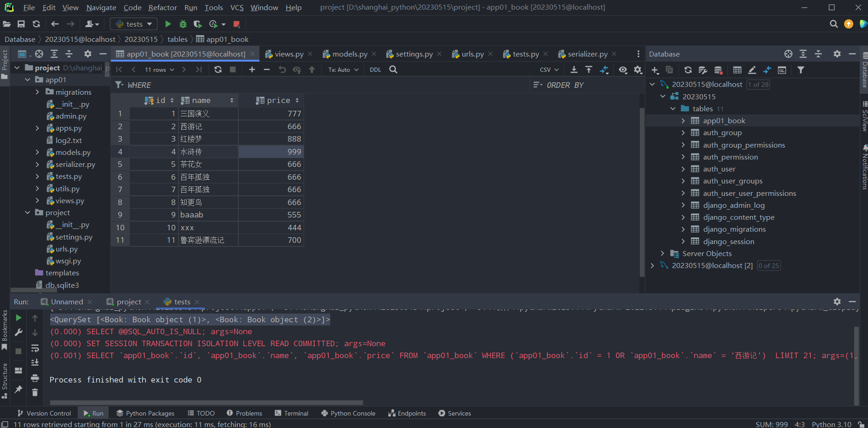Open the 11 rows page size dropdown

159,69
